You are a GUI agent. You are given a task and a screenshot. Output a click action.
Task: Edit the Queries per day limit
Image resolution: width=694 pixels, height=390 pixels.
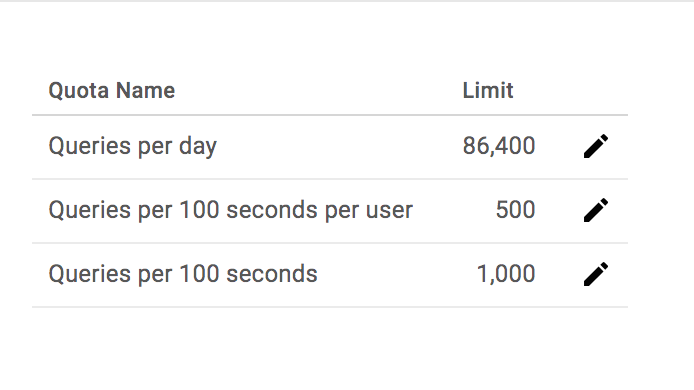[596, 147]
